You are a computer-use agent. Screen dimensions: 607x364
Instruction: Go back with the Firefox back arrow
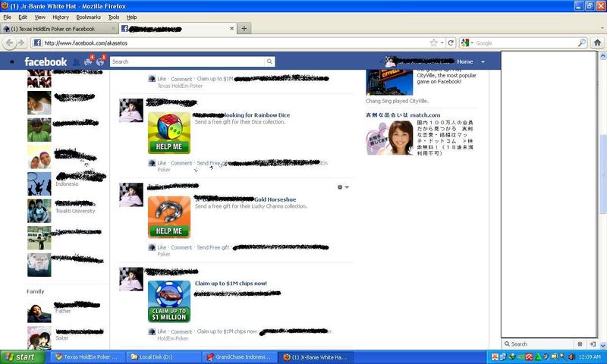click(9, 43)
